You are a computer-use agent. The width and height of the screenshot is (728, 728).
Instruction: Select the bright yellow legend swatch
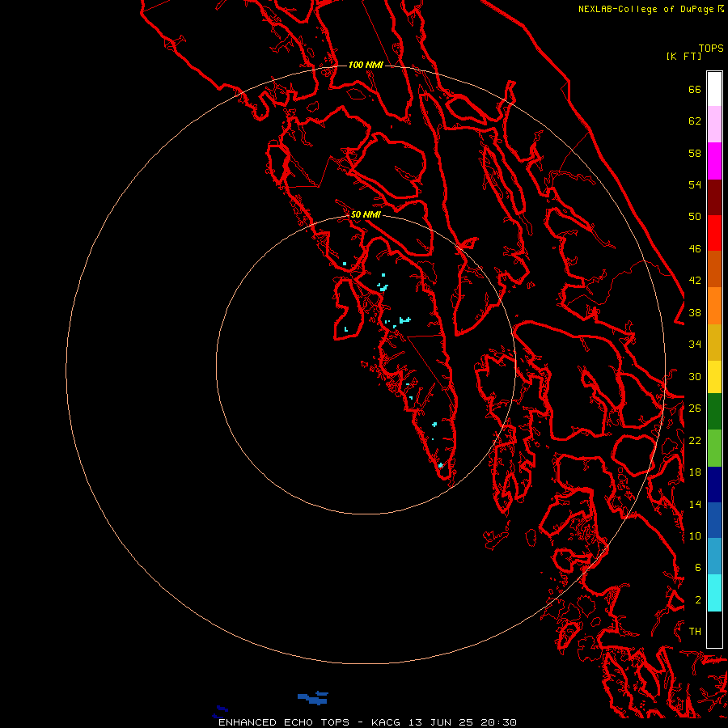coord(714,377)
